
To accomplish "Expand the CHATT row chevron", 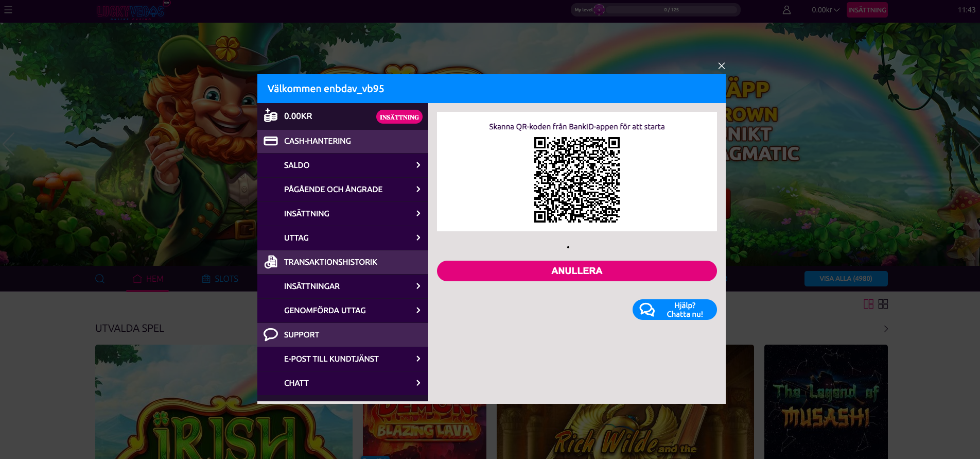I will (x=418, y=383).
